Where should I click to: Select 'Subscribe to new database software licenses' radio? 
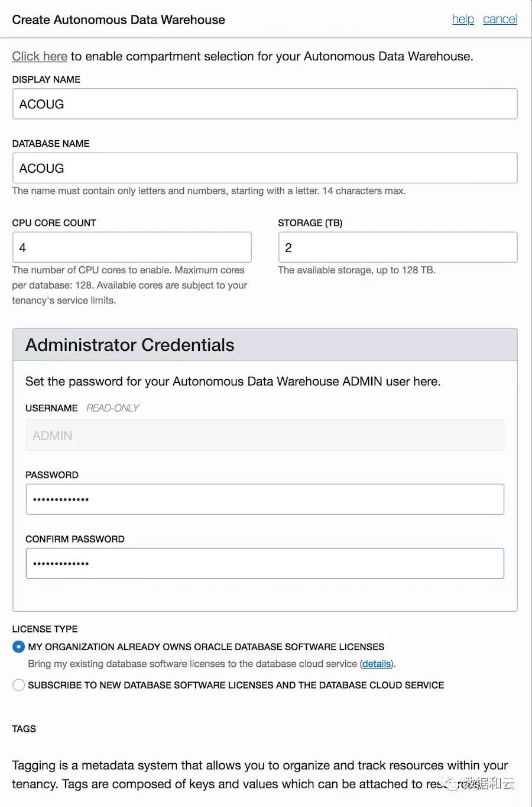(19, 685)
